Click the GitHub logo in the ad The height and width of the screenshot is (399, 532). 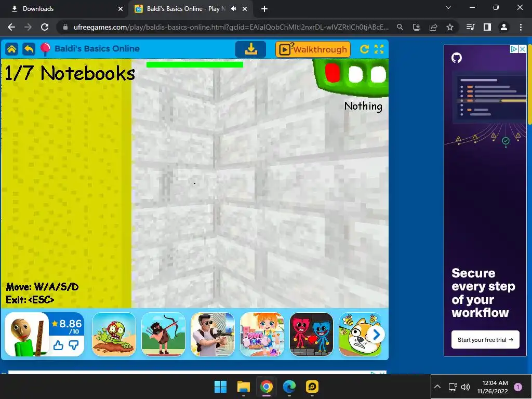(457, 58)
